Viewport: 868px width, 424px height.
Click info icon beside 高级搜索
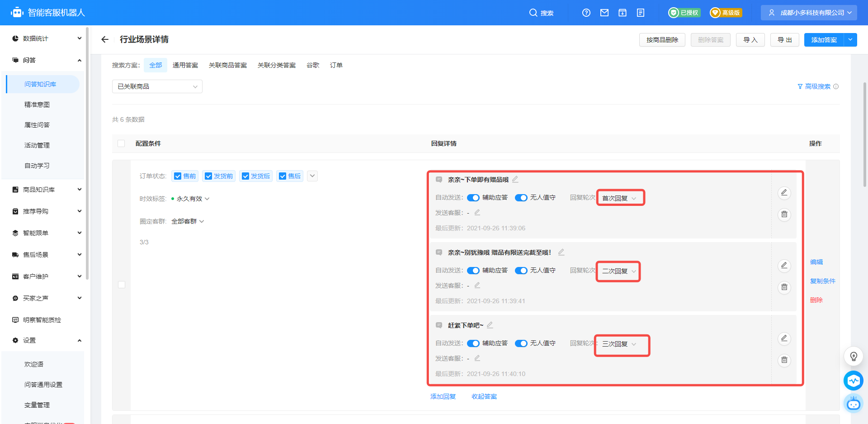836,86
